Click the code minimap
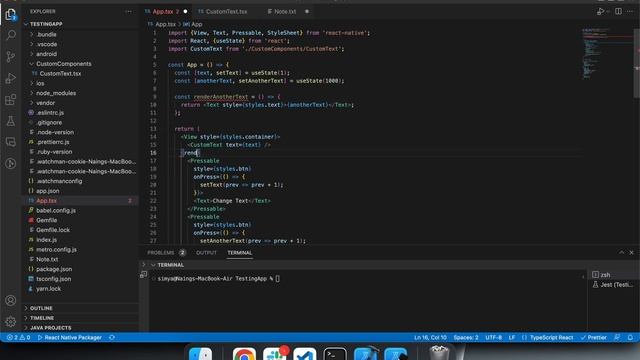 [606, 53]
